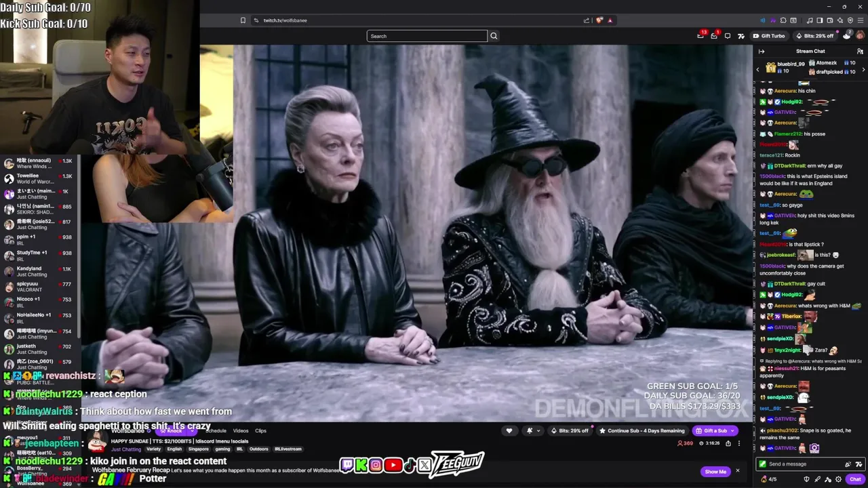Open chat shield moderation icon
868x488 pixels.
[806, 479]
